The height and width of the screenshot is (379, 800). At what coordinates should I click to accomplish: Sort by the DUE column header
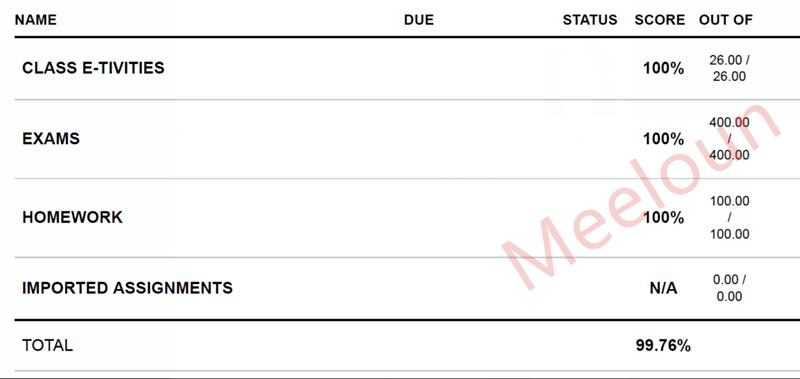pos(419,20)
